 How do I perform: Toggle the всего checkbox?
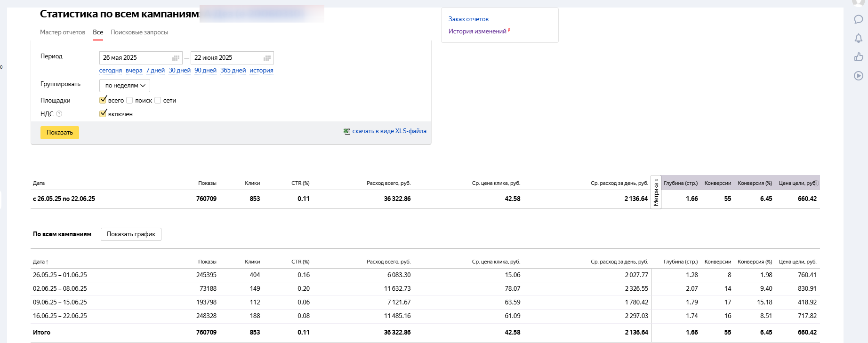103,100
